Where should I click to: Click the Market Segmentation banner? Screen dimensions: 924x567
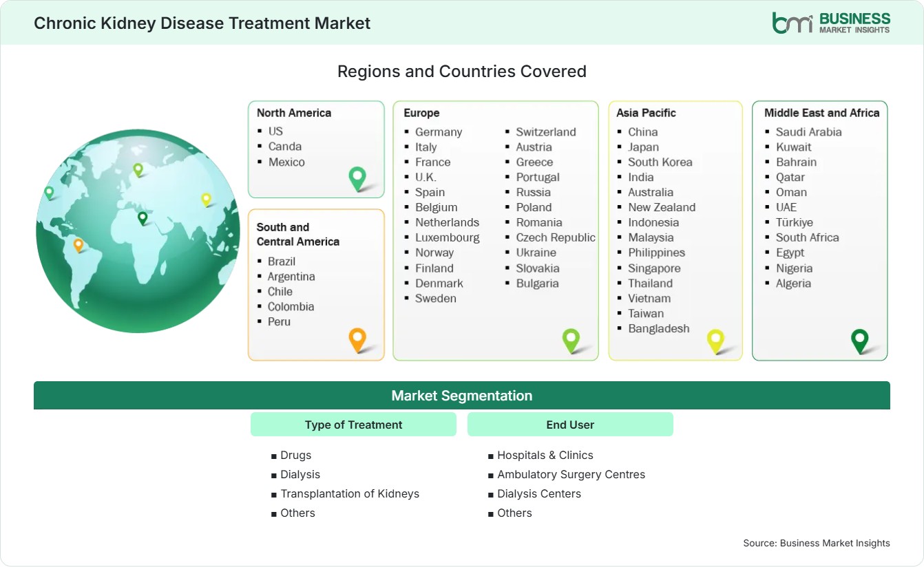click(x=462, y=396)
